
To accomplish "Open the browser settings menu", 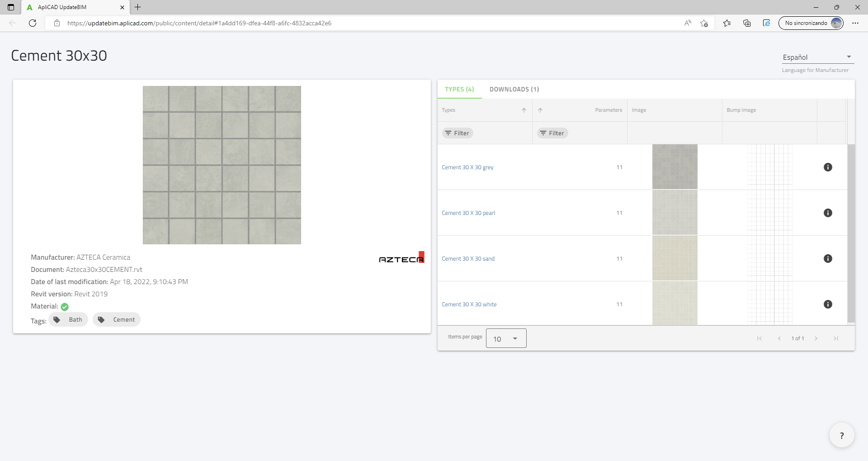I will click(855, 23).
